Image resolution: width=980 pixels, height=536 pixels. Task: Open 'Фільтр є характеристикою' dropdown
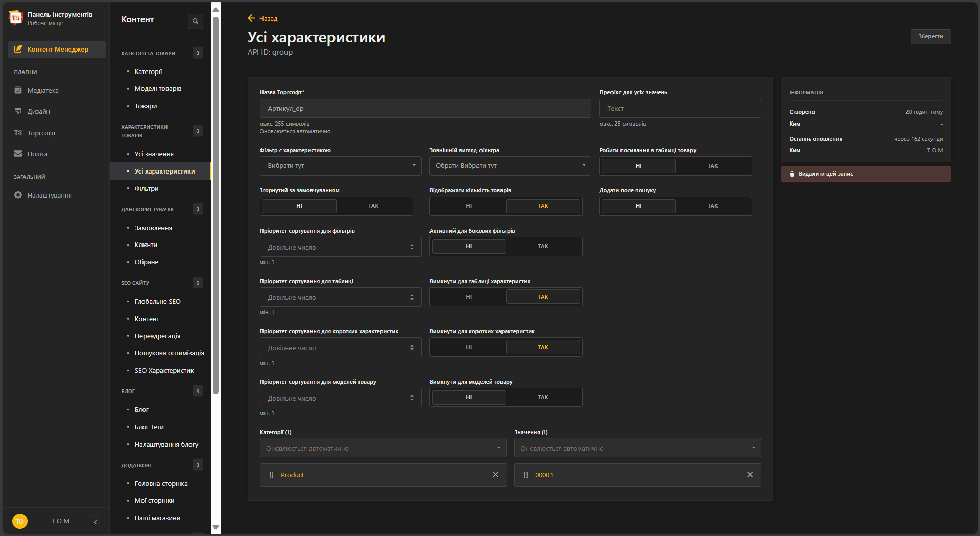341,166
